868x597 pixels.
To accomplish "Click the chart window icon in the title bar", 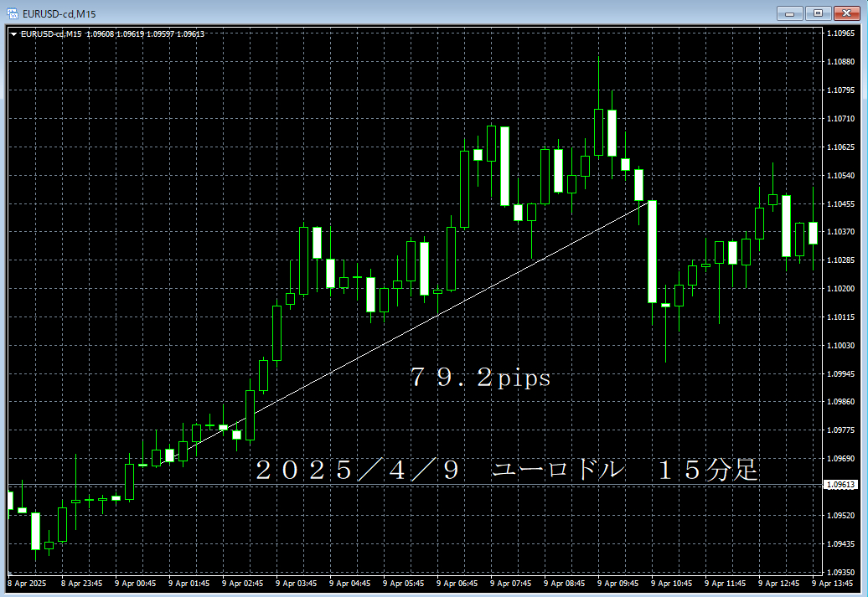I will coord(13,13).
